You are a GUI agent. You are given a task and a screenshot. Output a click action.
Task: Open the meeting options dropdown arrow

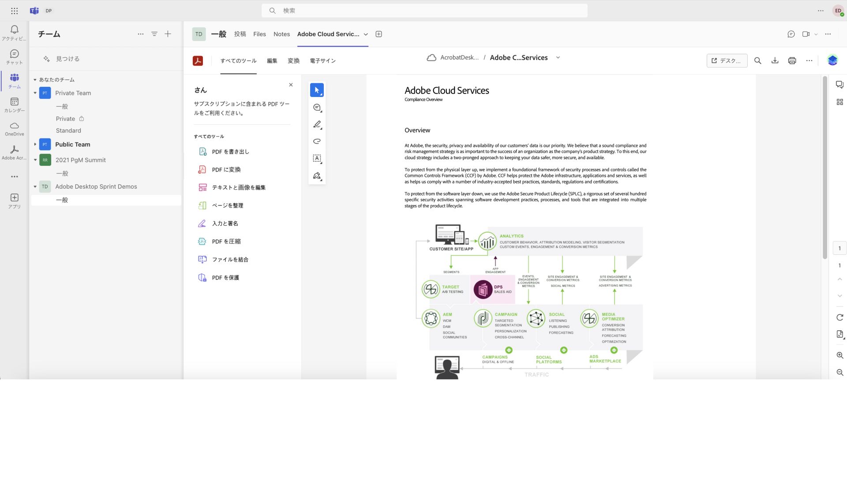click(816, 34)
